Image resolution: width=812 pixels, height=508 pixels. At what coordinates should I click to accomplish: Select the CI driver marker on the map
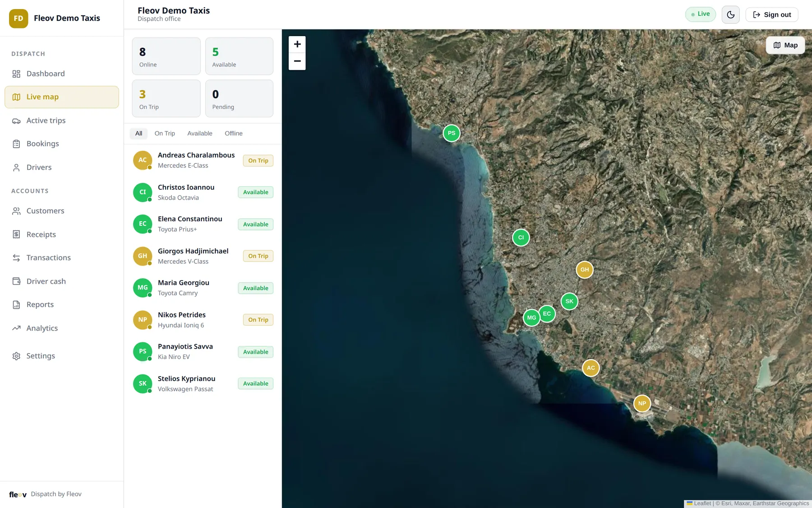pyautogui.click(x=521, y=238)
